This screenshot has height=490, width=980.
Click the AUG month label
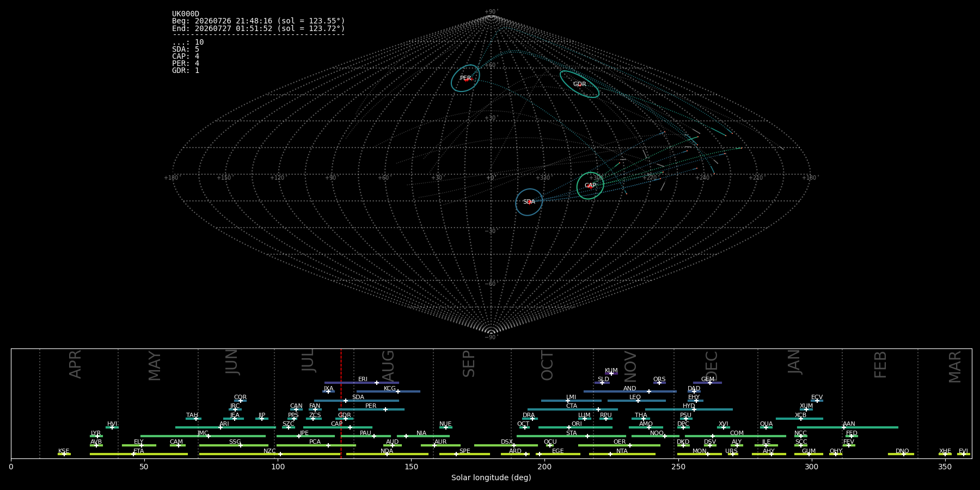click(388, 366)
